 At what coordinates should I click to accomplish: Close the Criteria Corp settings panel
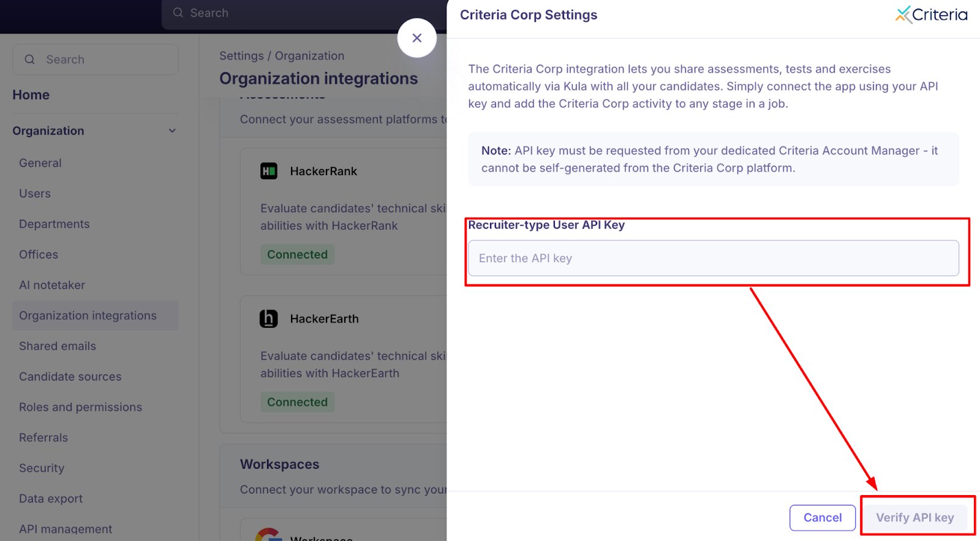click(417, 38)
